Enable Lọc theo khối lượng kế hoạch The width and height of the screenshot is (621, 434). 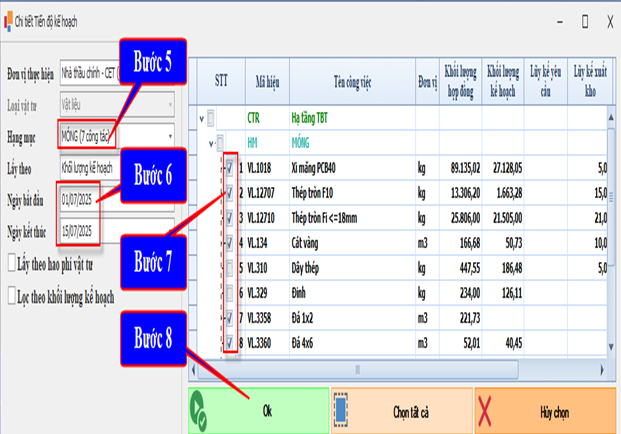[11, 296]
